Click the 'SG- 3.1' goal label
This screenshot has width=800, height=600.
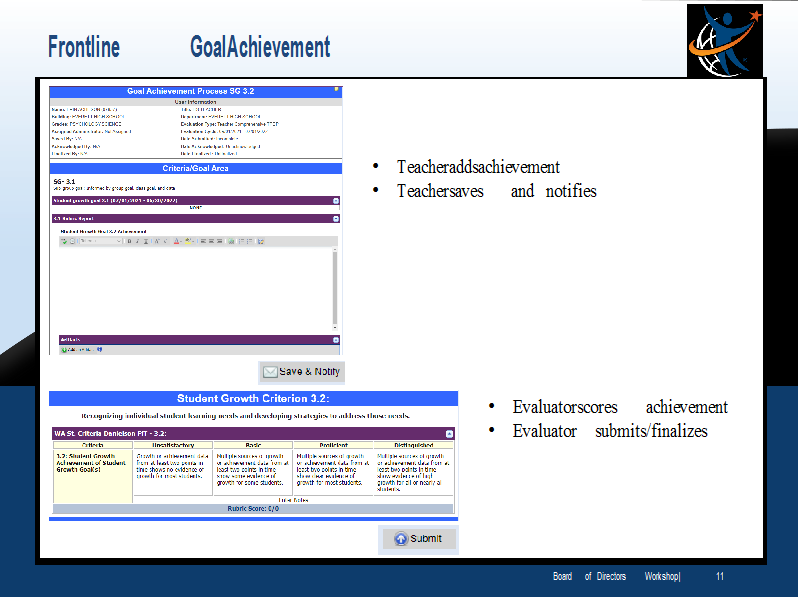point(64,182)
